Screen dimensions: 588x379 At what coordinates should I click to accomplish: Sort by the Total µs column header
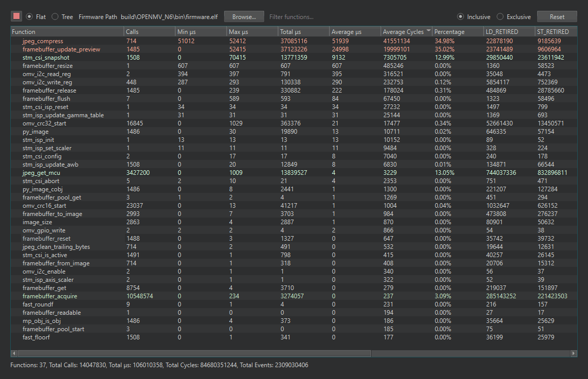[x=304, y=32]
